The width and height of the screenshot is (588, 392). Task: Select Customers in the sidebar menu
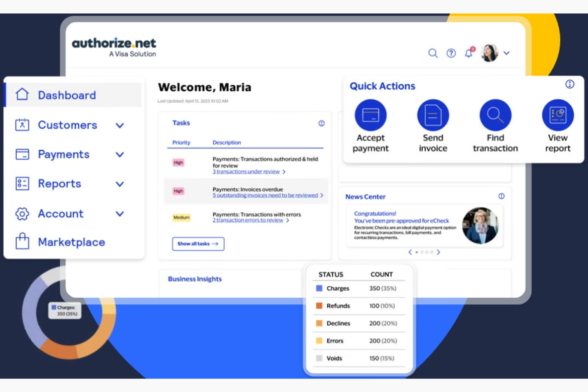[68, 125]
